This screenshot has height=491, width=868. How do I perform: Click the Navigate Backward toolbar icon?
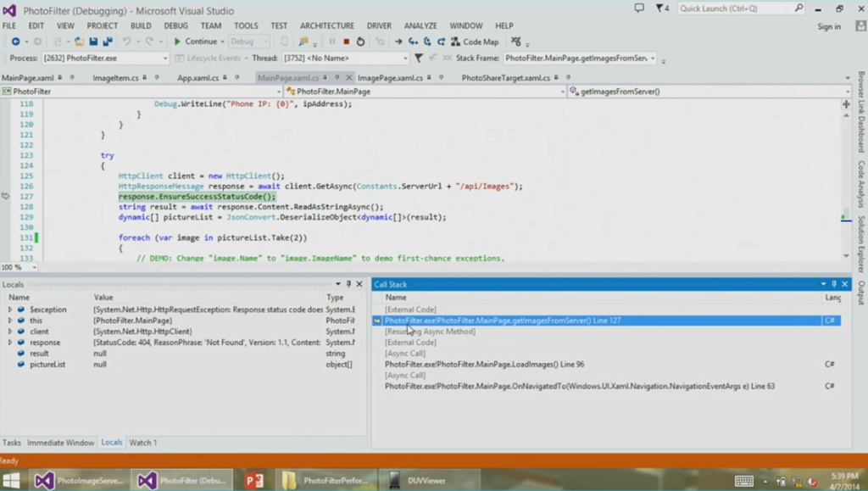tap(15, 42)
